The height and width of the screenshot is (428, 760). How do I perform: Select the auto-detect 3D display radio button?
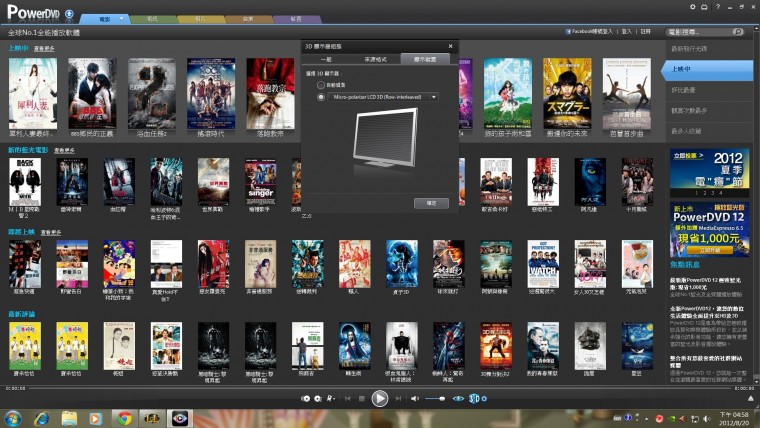(x=320, y=85)
